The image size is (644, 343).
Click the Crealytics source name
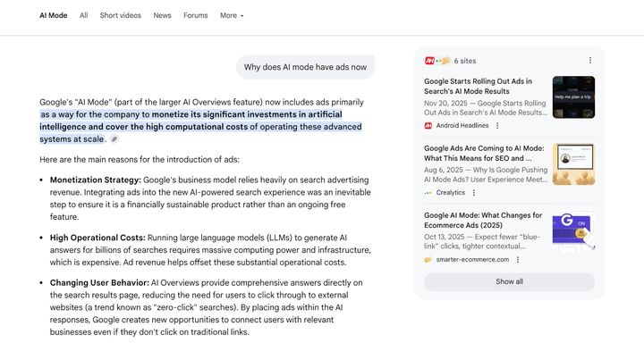(451, 193)
